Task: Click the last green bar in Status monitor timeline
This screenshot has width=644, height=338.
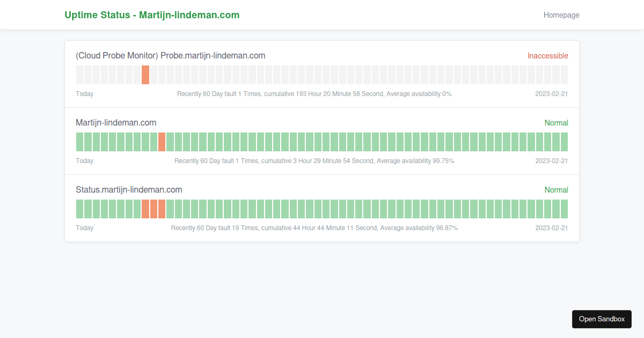Action: pos(565,208)
